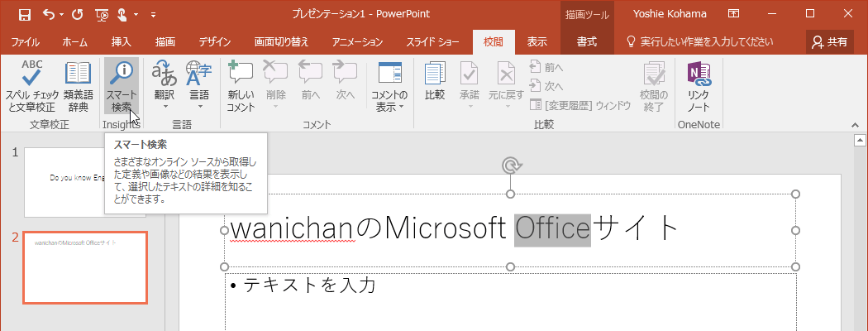Click 前へ in the 比較 group
868x331 pixels.
pos(547,68)
